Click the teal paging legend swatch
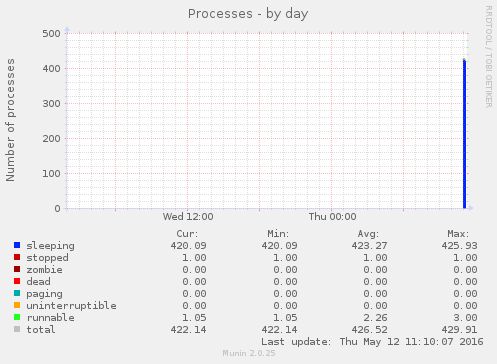This screenshot has height=364, width=497. click(x=17, y=293)
